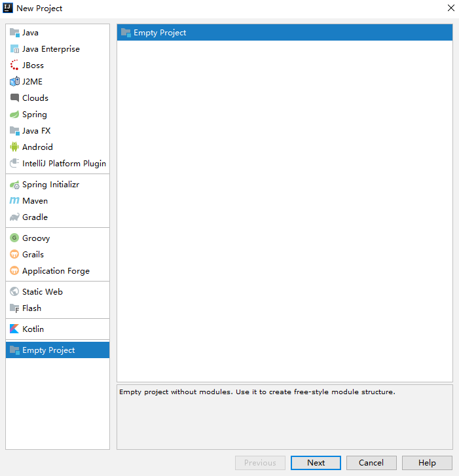Select IntelliJ Platform Plugin entry
Viewport: 459px width, 476px height.
58,163
